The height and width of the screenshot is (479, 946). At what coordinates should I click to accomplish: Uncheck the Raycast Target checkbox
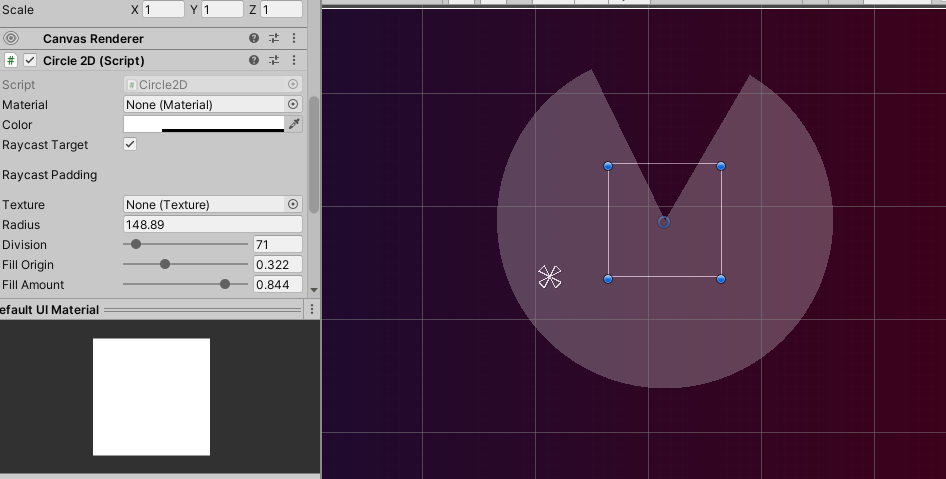130,144
